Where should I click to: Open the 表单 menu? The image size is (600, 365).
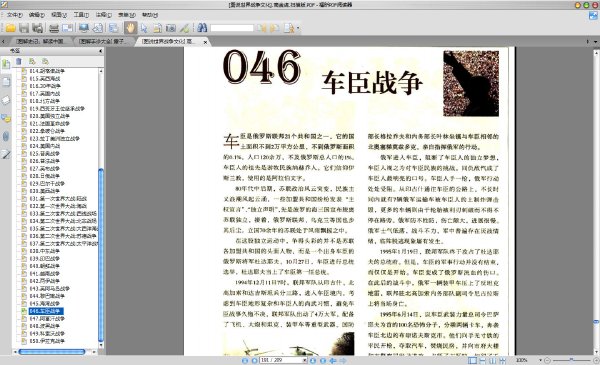(127, 15)
